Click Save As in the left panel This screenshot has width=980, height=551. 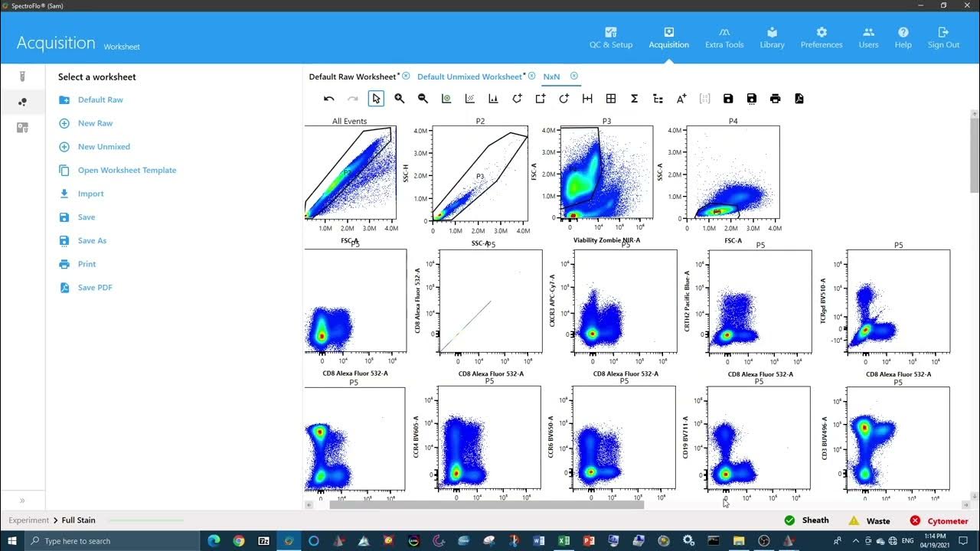click(x=92, y=240)
